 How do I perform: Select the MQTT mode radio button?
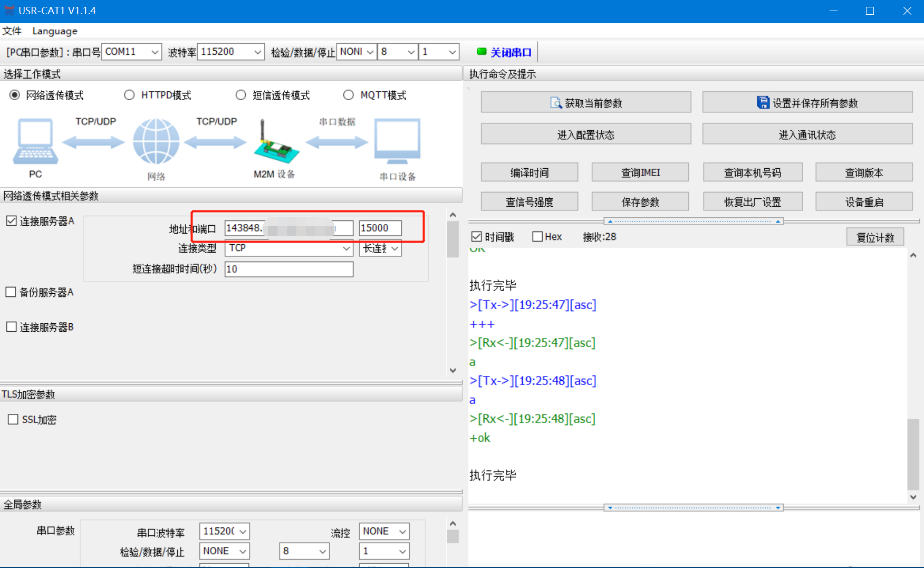(348, 95)
